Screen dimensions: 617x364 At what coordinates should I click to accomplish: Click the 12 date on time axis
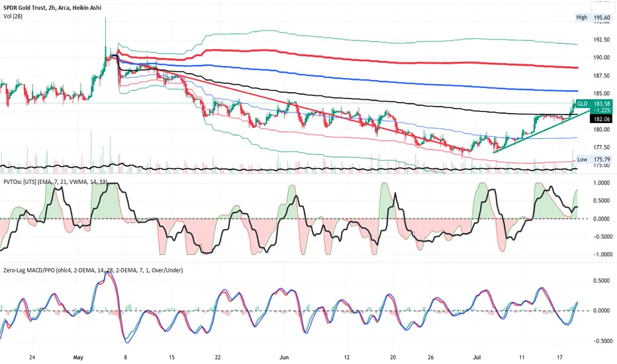[346, 357]
